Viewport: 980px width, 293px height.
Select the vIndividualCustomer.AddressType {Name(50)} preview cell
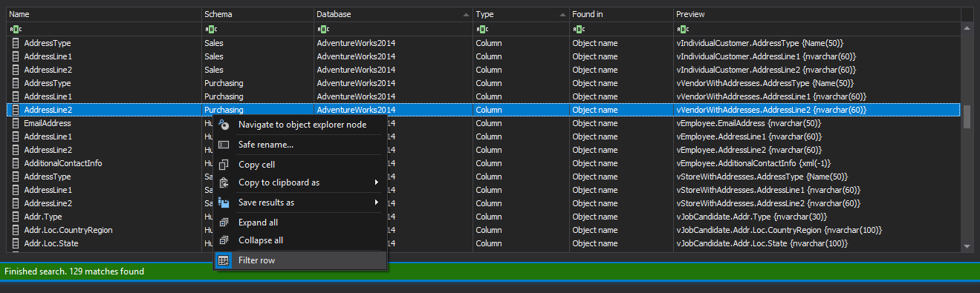817,43
